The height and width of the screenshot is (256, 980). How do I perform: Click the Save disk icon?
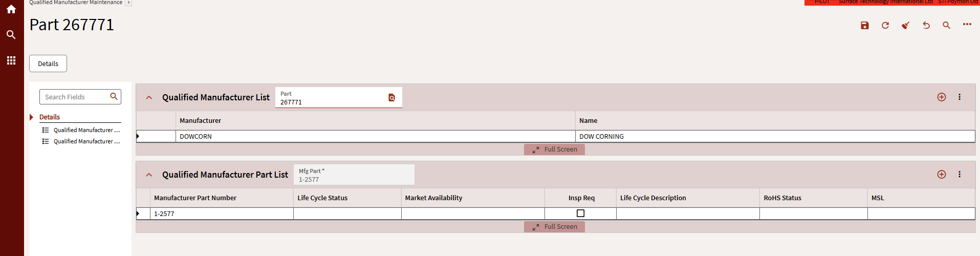(865, 26)
